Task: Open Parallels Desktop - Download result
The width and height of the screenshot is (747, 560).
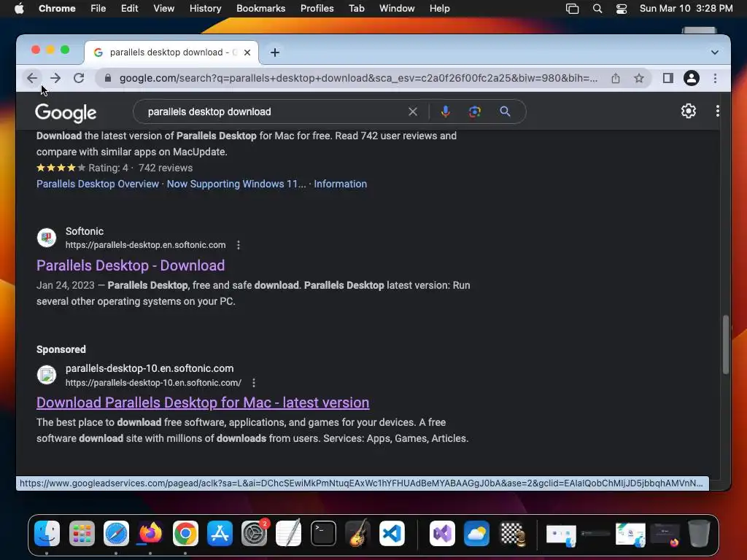Action: point(131,265)
